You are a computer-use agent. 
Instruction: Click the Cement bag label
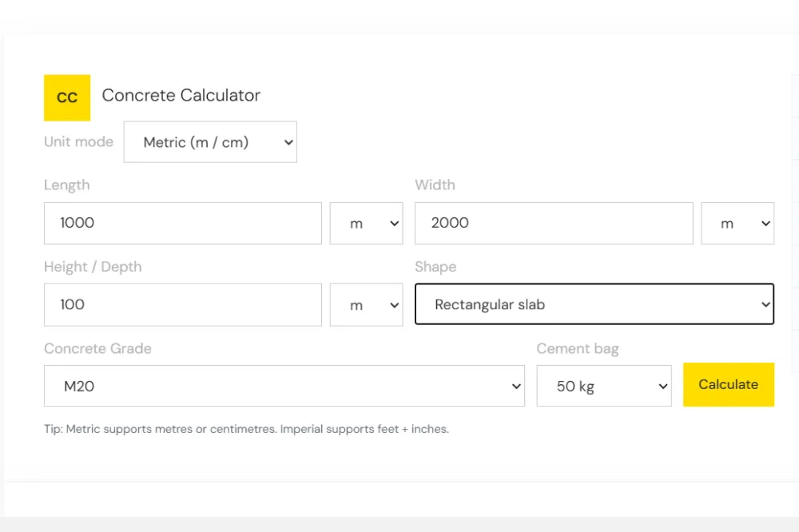point(578,348)
